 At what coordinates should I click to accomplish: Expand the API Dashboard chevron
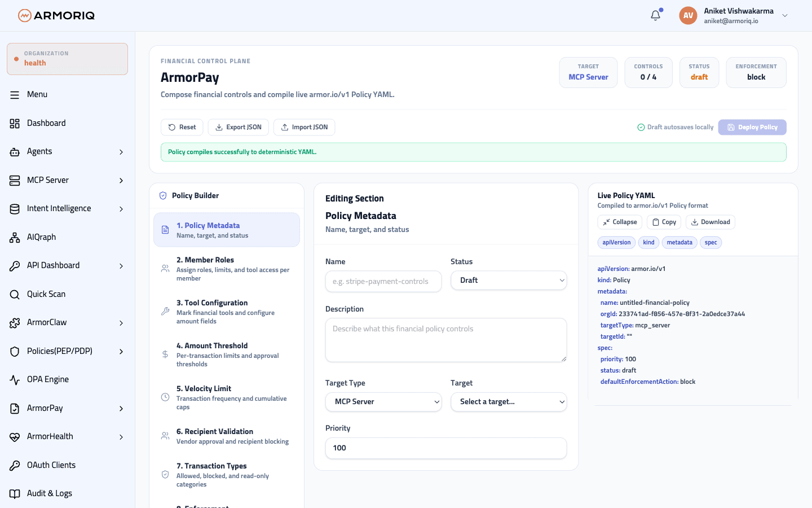tap(121, 266)
